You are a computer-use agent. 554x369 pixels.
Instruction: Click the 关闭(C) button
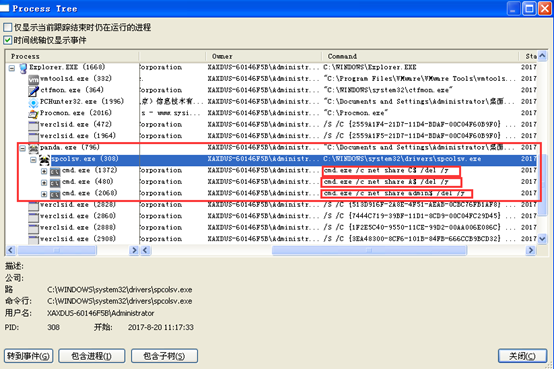point(523,356)
